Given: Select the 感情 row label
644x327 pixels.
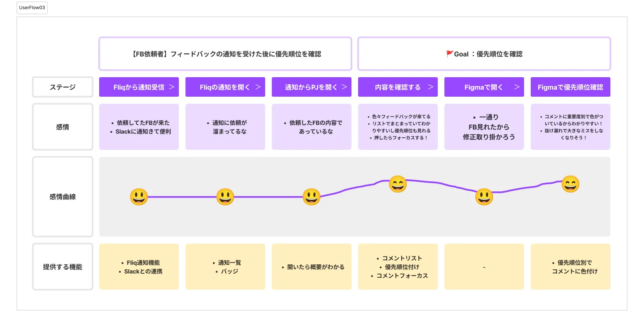Looking at the screenshot, I should [63, 127].
